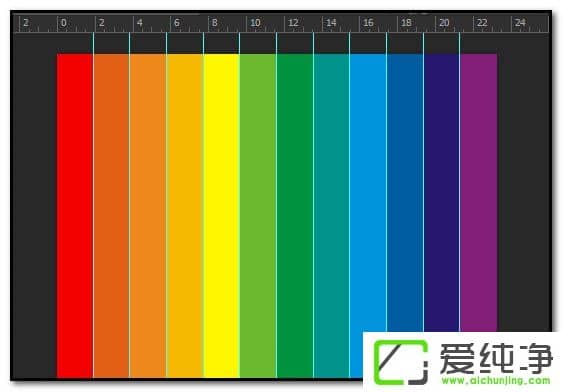
Task: Select the guide line between red and orange
Action: [x=93, y=205]
